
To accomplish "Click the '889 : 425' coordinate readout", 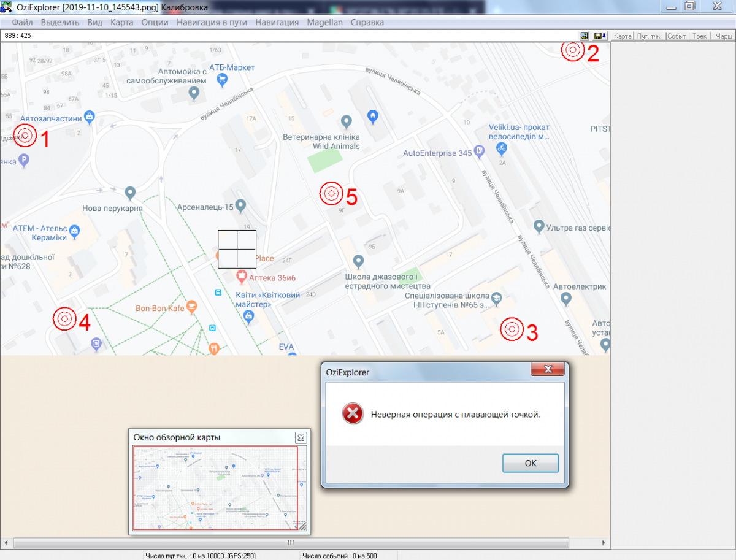I will (x=18, y=36).
